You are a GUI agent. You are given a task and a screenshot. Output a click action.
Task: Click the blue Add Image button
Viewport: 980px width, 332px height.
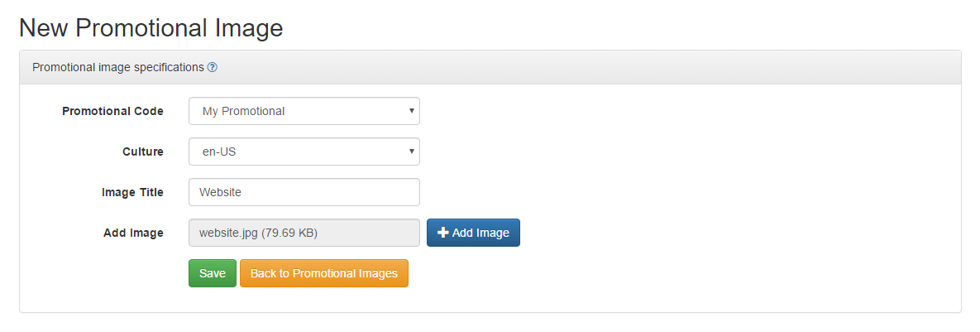[473, 233]
